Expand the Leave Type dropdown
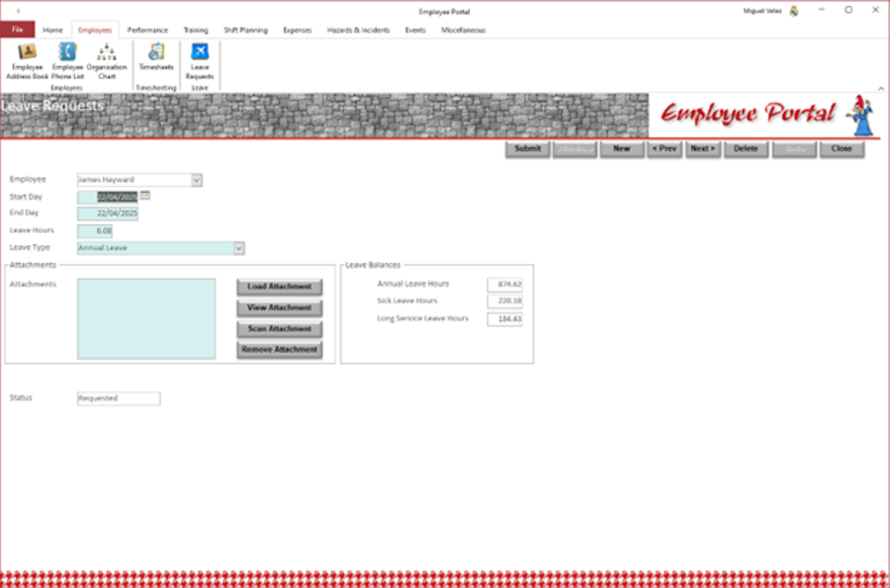 point(238,248)
